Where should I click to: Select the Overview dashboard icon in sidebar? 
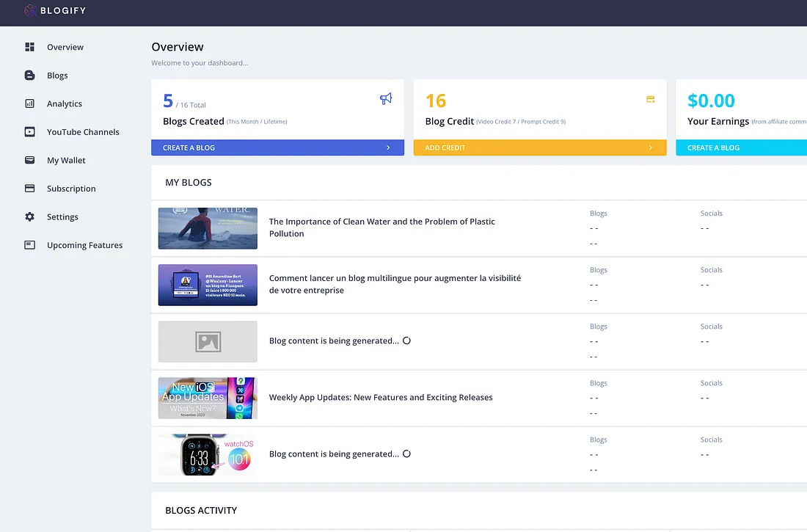pos(29,46)
